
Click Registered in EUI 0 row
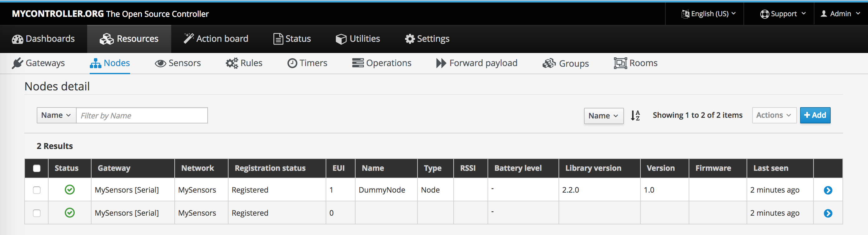[250, 213]
